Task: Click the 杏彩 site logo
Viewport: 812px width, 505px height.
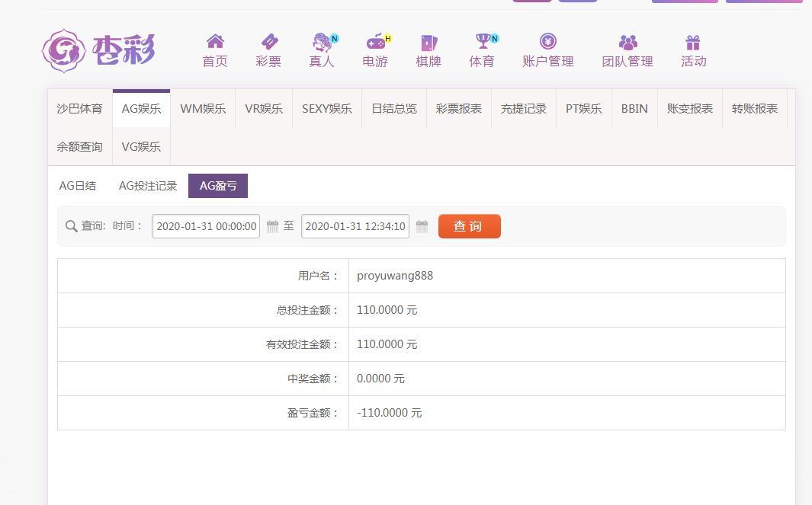Action: click(x=98, y=51)
